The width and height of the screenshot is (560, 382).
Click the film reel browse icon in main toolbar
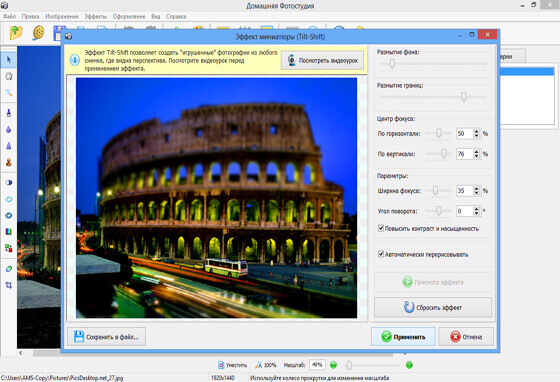click(38, 33)
